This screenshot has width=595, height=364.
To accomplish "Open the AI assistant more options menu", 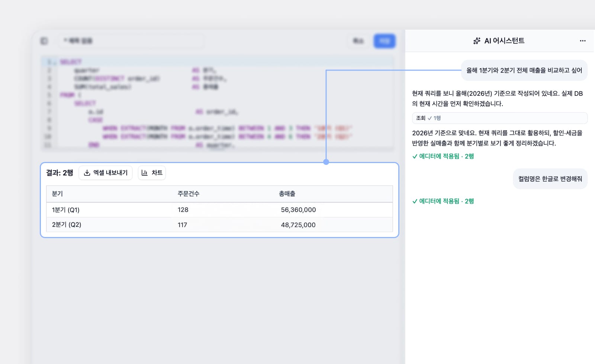I will 582,41.
